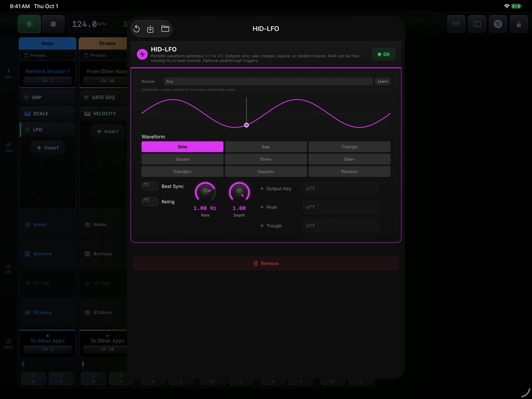
Task: Click the broadcast antenna icon in top bar
Action: (456, 24)
